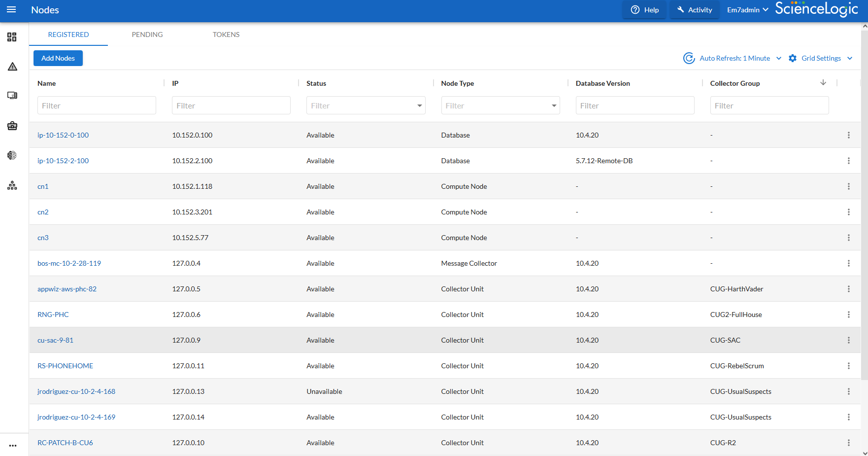Sort by Collector Group arrow icon
The width and height of the screenshot is (868, 456).
tap(823, 83)
